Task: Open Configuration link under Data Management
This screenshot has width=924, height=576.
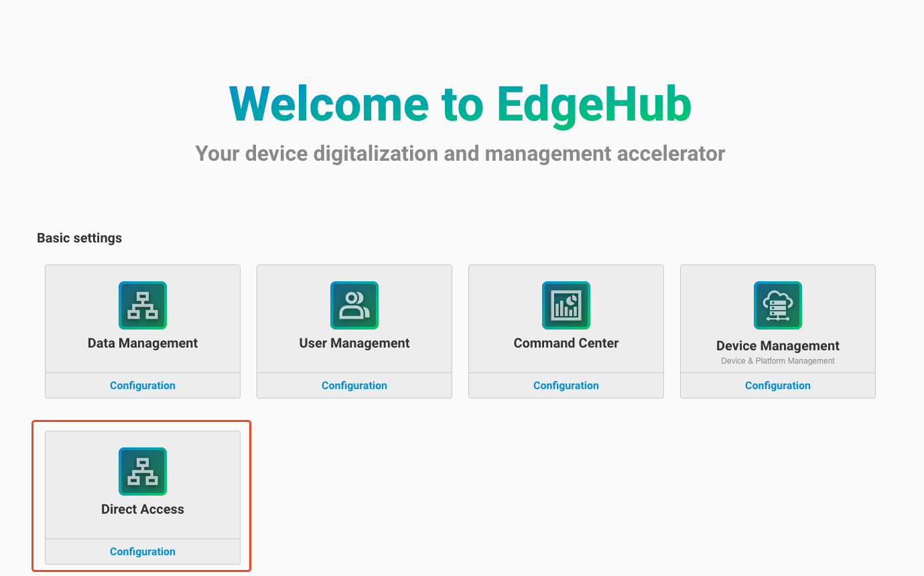Action: click(143, 386)
